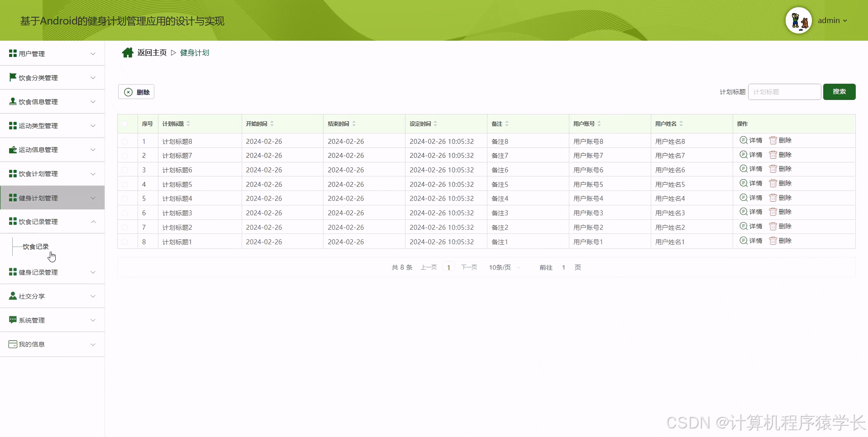The width and height of the screenshot is (868, 437).
Task: Select the 我的信息 menu
Action: tap(52, 344)
